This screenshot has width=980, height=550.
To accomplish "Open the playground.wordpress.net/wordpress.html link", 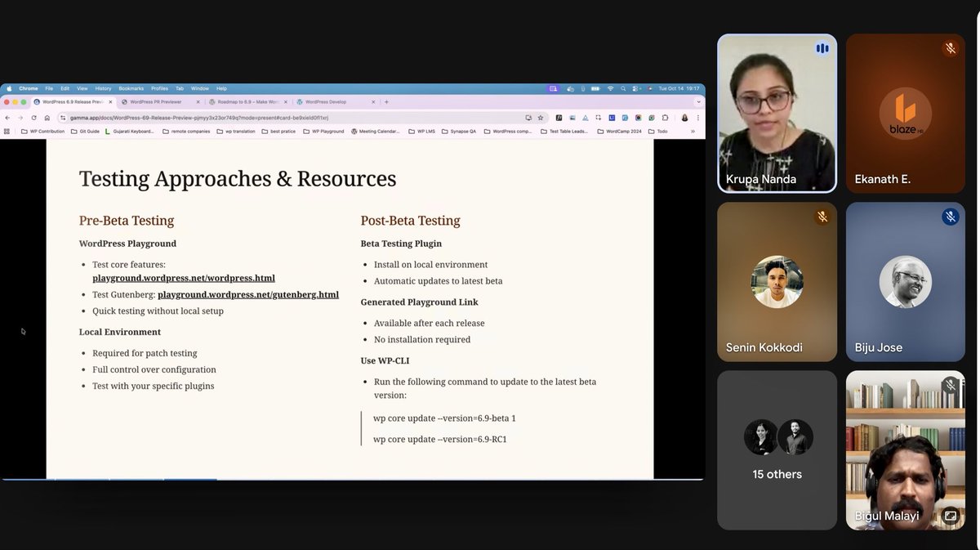I will 184,278.
